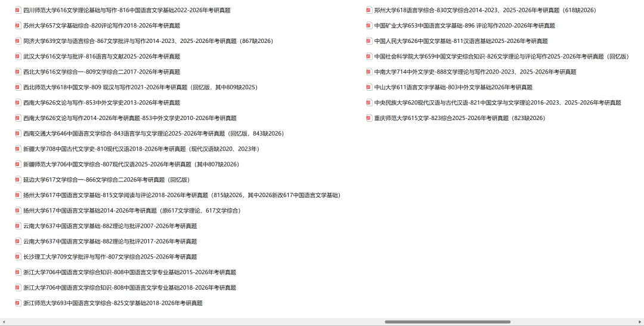This screenshot has width=644, height=326.
Task: Click PDF icon of 中山大学611 file
Action: tap(369, 87)
